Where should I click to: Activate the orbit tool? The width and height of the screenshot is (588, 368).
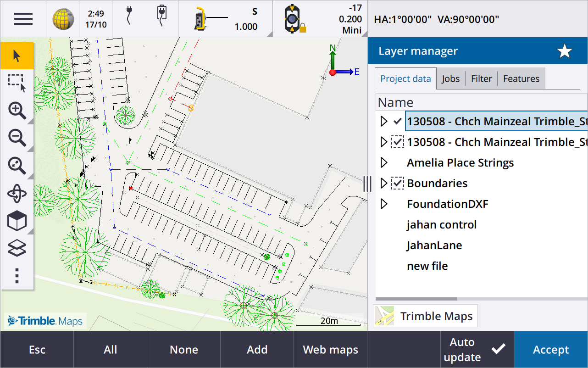(17, 193)
